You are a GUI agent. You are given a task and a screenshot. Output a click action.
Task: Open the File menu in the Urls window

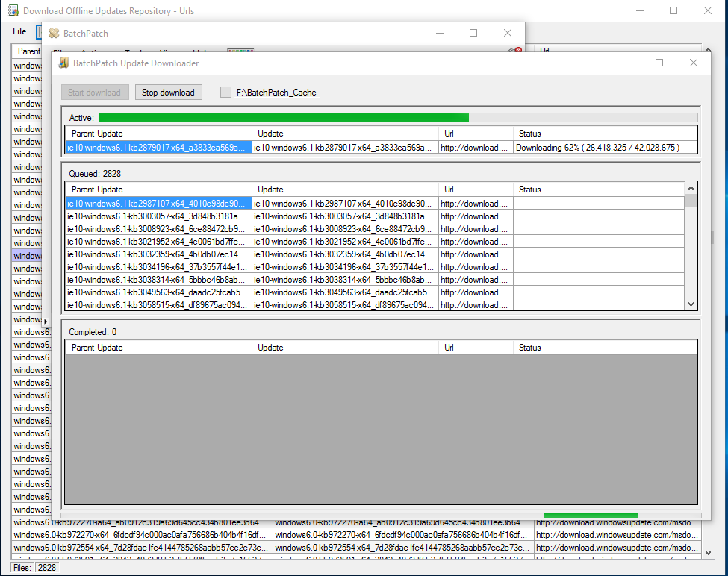click(19, 31)
